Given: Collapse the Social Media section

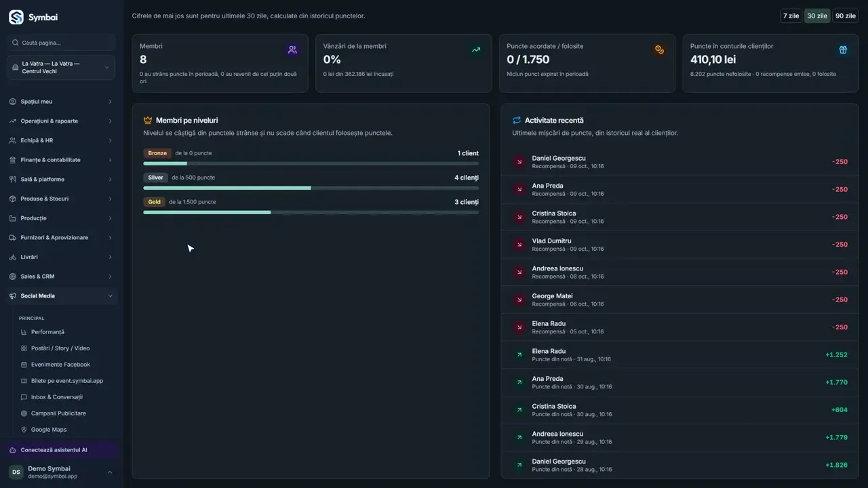Looking at the screenshot, I should [61, 296].
